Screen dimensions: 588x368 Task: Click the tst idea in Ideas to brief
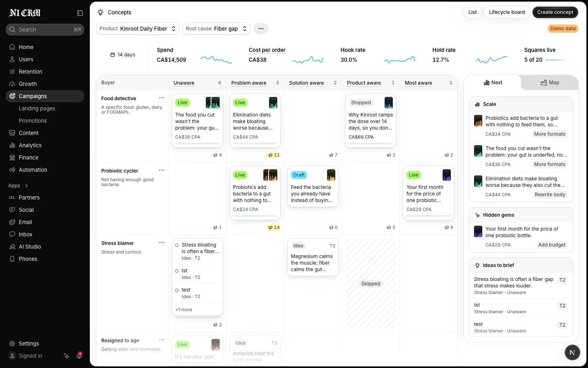click(x=521, y=308)
